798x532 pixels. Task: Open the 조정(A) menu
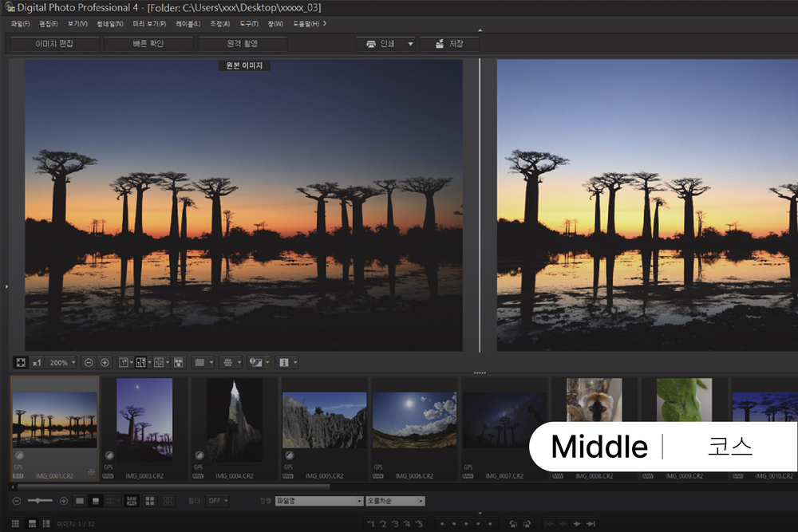(220, 24)
